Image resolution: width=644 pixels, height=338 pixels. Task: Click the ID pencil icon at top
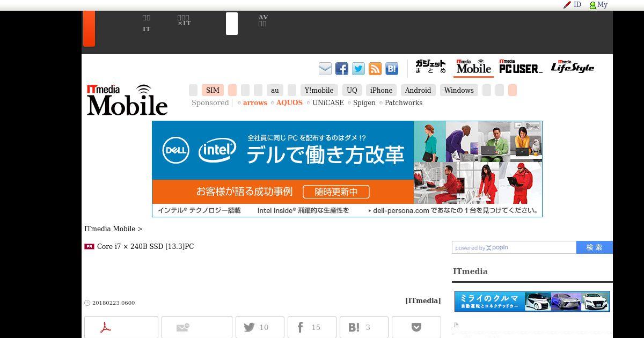(572, 5)
